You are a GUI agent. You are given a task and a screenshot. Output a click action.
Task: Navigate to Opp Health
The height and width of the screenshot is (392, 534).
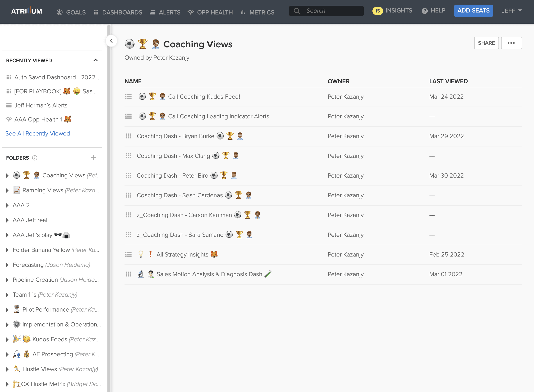click(x=210, y=12)
